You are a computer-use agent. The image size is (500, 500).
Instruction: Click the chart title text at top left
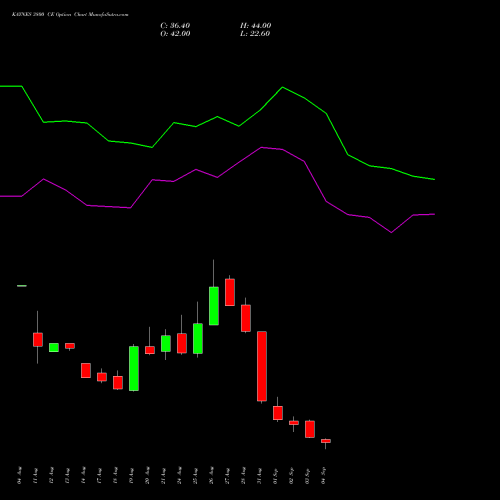click(x=70, y=15)
